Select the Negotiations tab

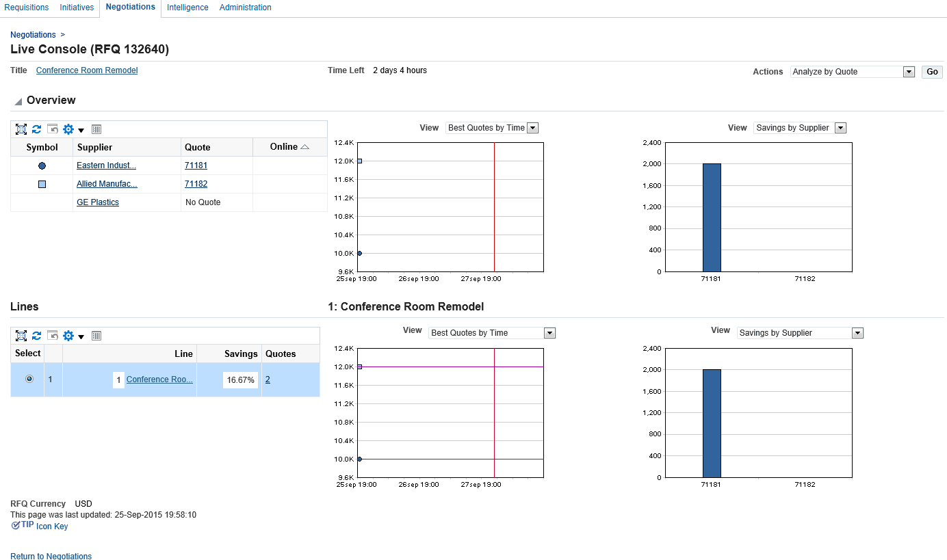(x=130, y=7)
